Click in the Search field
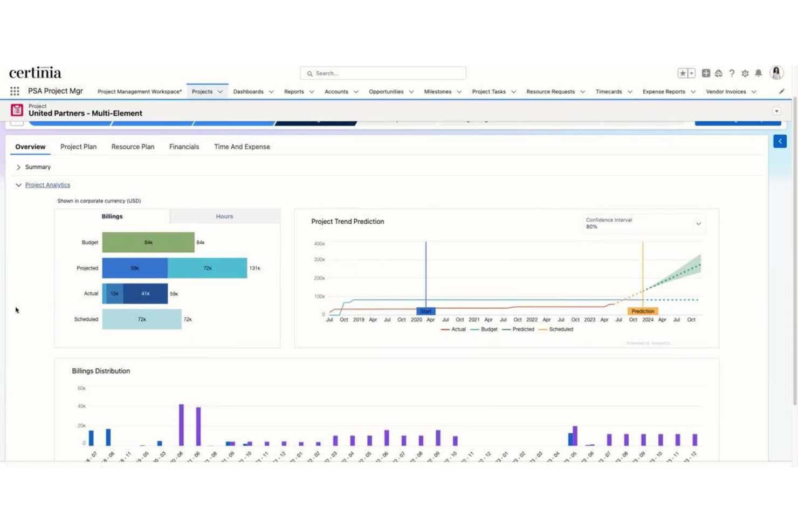798x532 pixels. (x=383, y=73)
